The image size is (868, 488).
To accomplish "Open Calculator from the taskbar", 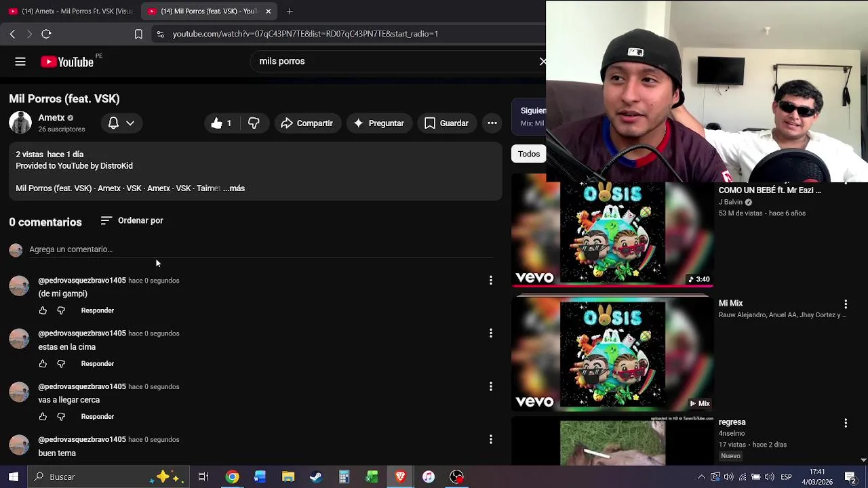I will tap(344, 477).
